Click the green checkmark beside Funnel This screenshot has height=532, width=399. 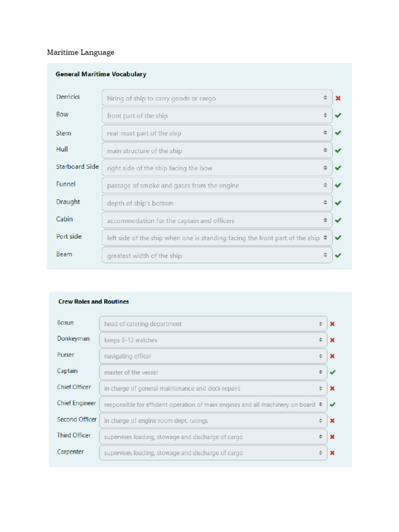(338, 185)
